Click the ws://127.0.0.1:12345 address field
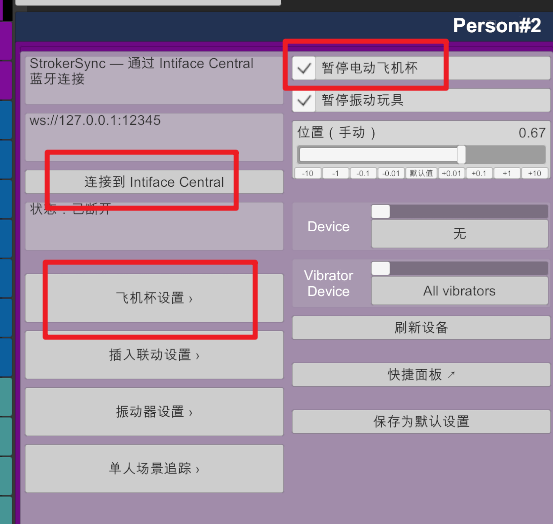Screen dimensions: 553x524 (154, 137)
